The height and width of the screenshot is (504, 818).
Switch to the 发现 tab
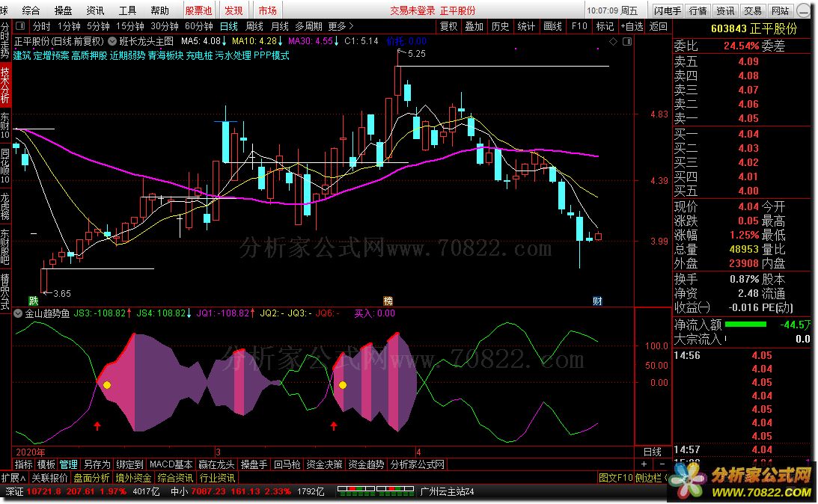click(234, 10)
